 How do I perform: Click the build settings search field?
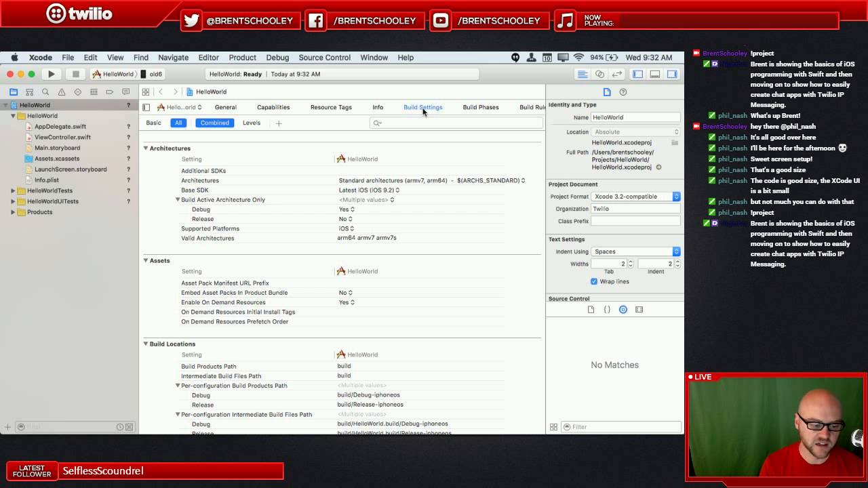pos(456,123)
